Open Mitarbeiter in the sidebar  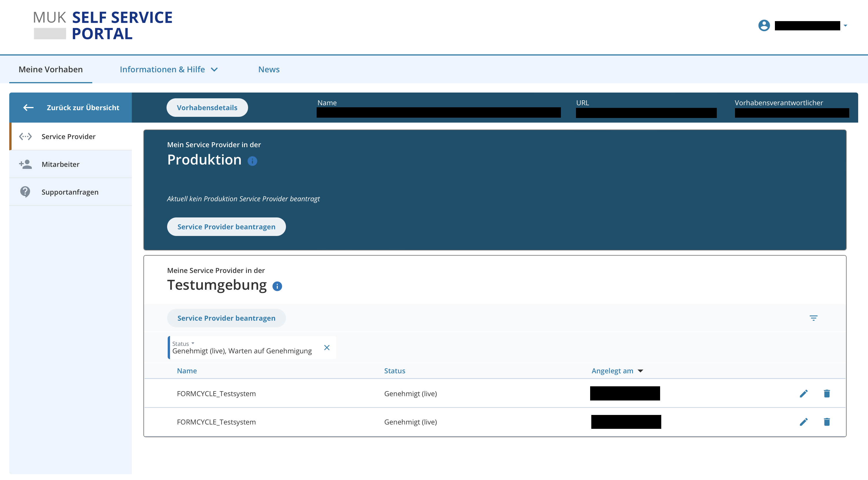click(60, 164)
